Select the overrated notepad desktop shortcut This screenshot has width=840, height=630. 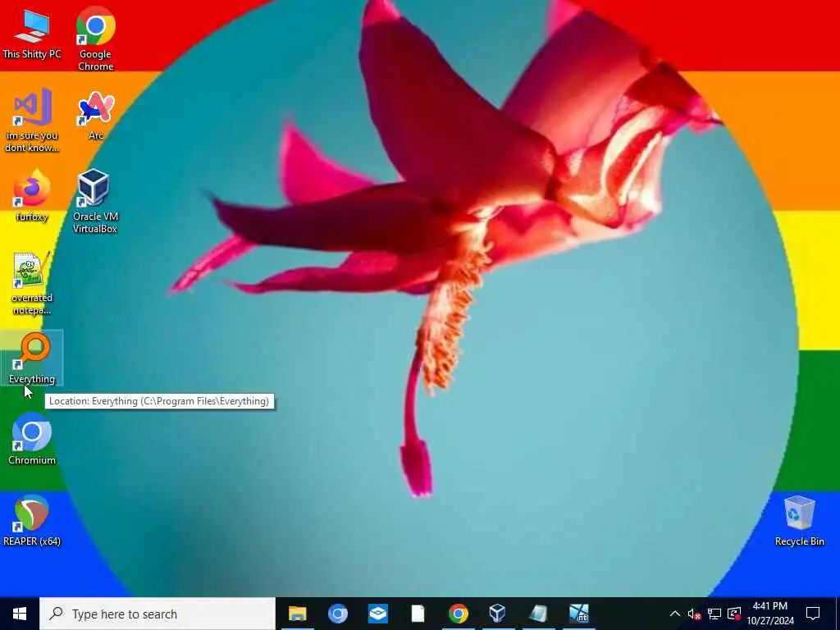click(32, 283)
